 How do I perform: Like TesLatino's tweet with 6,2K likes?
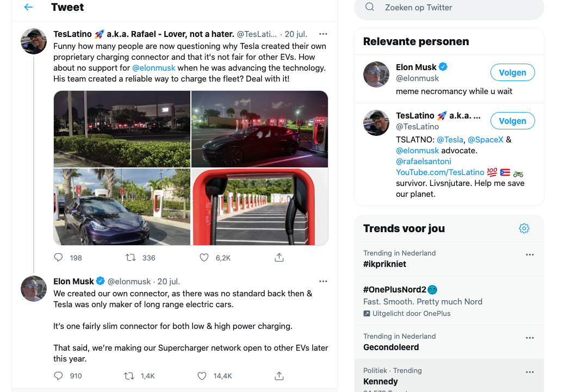tap(204, 257)
